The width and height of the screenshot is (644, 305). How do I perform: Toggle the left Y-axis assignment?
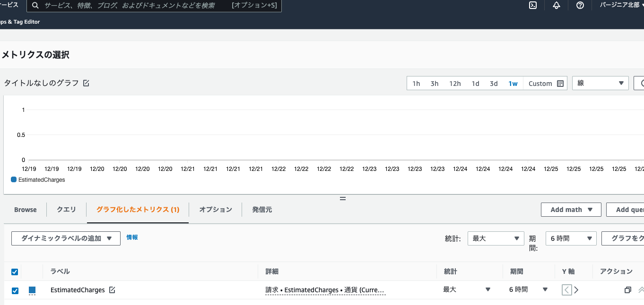point(566,290)
